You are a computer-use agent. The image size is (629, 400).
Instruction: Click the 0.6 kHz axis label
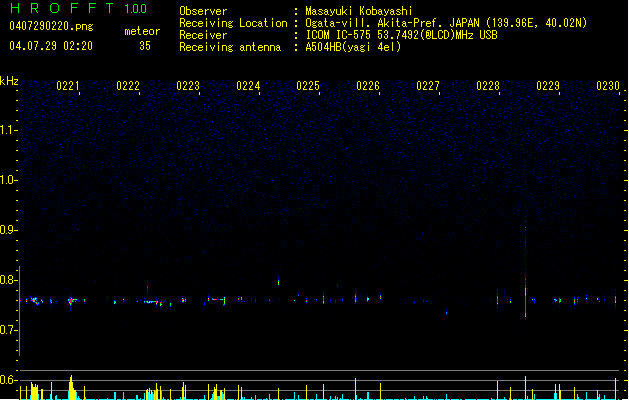pyautogui.click(x=7, y=380)
